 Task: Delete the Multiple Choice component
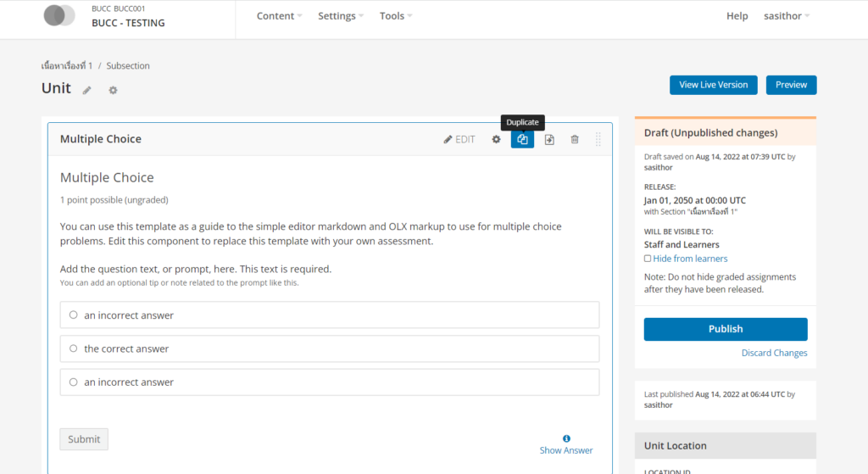575,139
